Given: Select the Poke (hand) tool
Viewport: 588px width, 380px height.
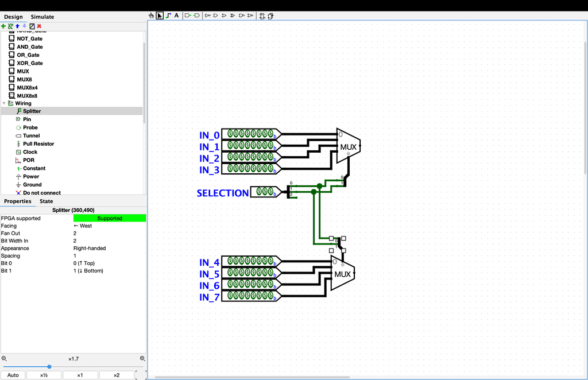Looking at the screenshot, I should tap(152, 15).
